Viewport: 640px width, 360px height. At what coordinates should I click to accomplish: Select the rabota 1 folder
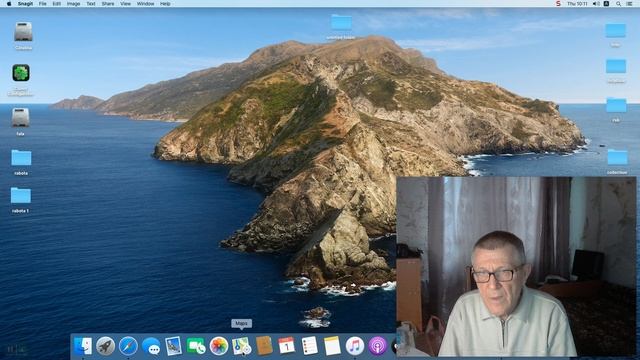(x=21, y=196)
